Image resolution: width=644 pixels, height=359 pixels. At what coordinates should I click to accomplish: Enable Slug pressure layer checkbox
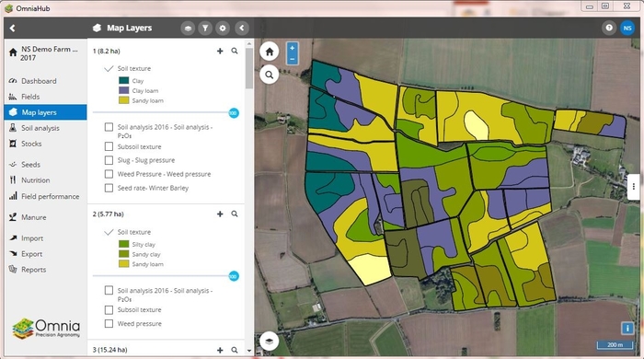point(109,160)
